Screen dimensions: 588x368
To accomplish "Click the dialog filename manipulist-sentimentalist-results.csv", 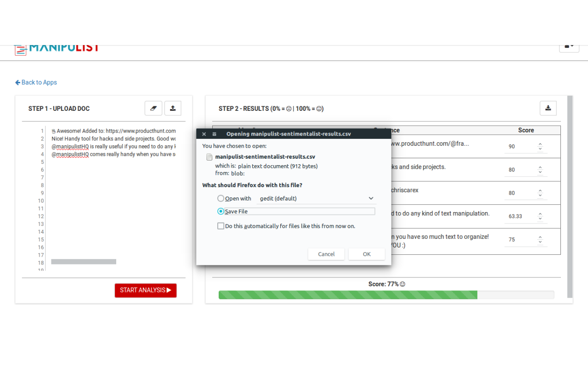I will click(265, 157).
